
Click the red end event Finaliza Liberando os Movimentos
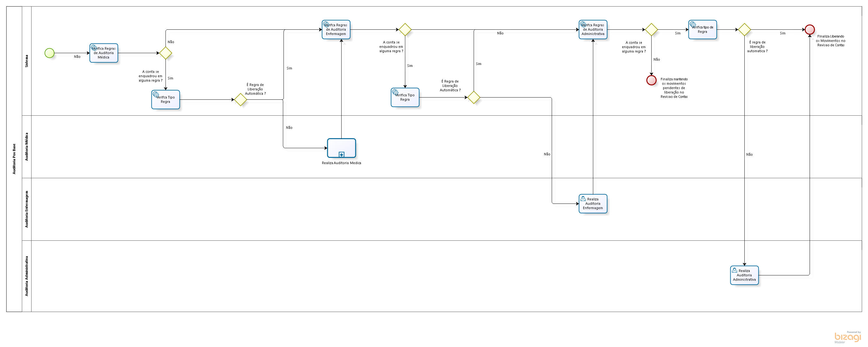click(809, 30)
